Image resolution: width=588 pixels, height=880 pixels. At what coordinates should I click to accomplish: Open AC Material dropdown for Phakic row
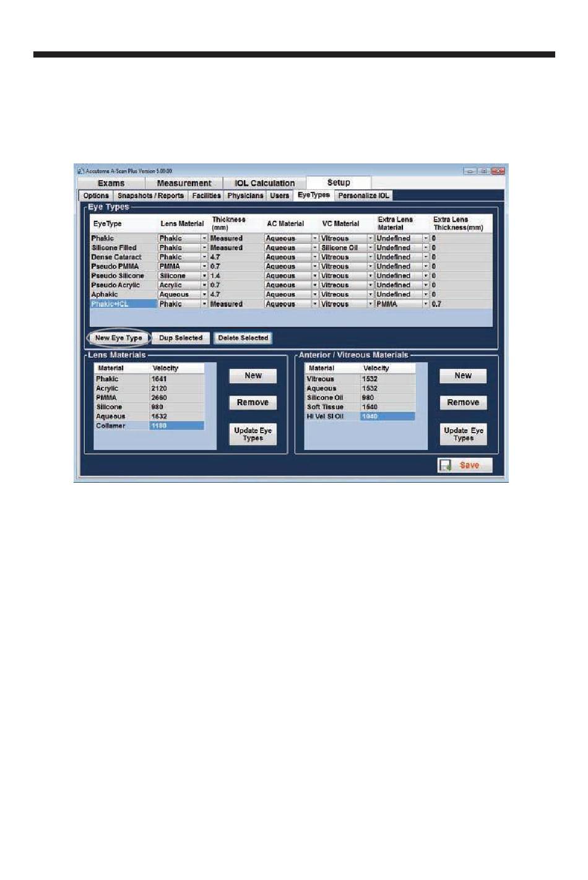click(x=315, y=238)
